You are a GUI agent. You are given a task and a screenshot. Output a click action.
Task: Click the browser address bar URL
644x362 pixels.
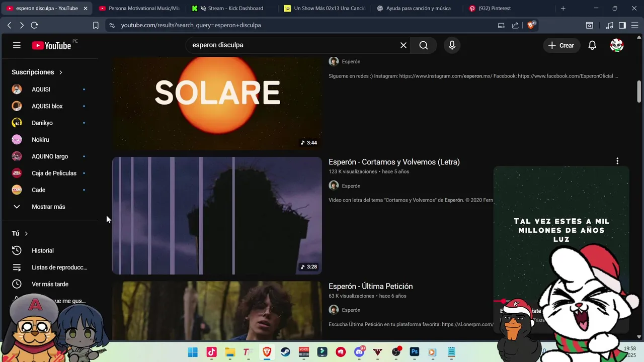tap(191, 25)
